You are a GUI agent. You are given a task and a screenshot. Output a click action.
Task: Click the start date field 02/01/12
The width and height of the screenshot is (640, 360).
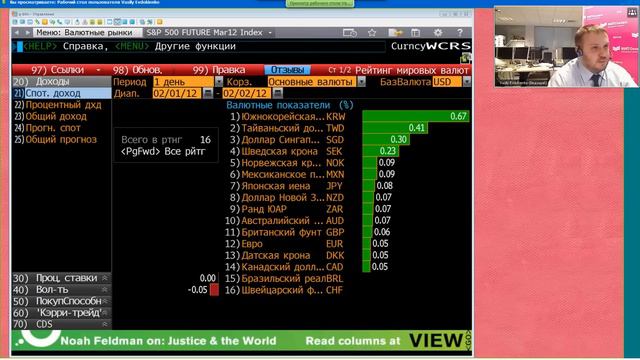(177, 93)
